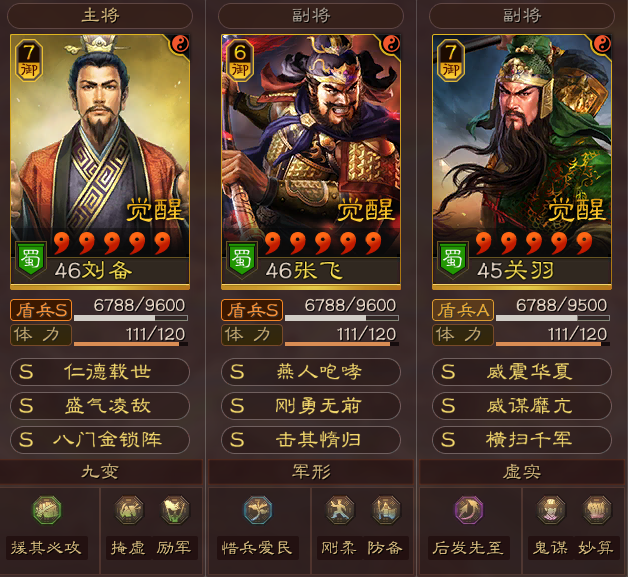Select the 八门金锁阵 skill slot
The image size is (628, 577).
coord(100,440)
